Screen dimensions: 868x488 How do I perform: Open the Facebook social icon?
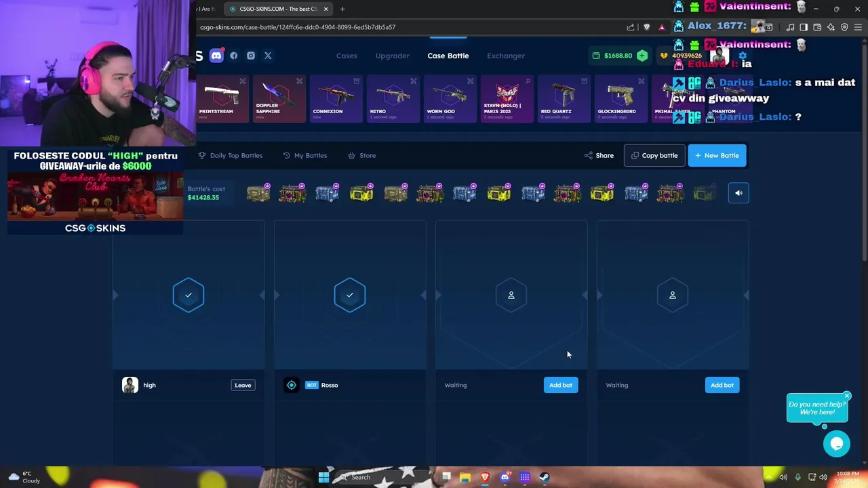(234, 56)
